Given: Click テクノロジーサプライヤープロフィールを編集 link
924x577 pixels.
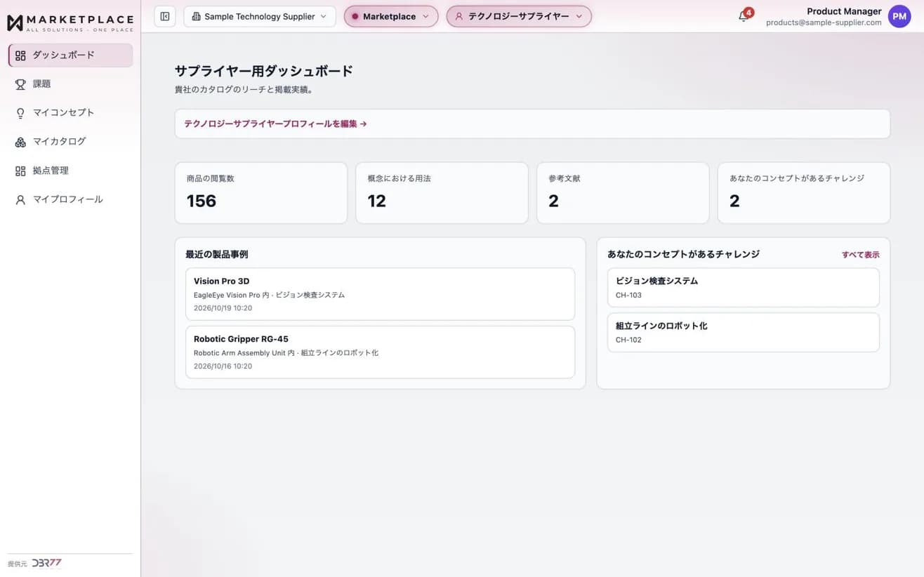Looking at the screenshot, I should [x=275, y=124].
